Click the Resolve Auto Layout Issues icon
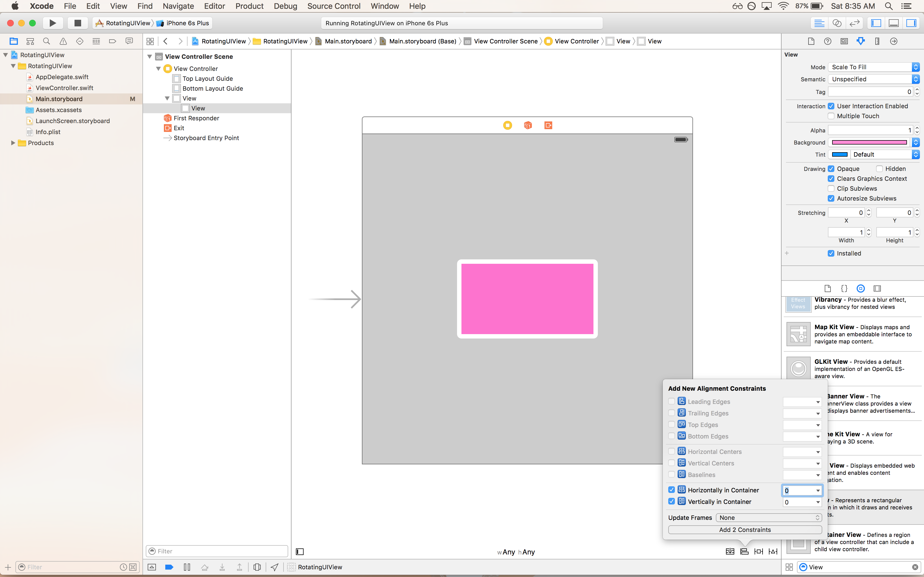Viewport: 924px width, 577px height. pos(773,551)
